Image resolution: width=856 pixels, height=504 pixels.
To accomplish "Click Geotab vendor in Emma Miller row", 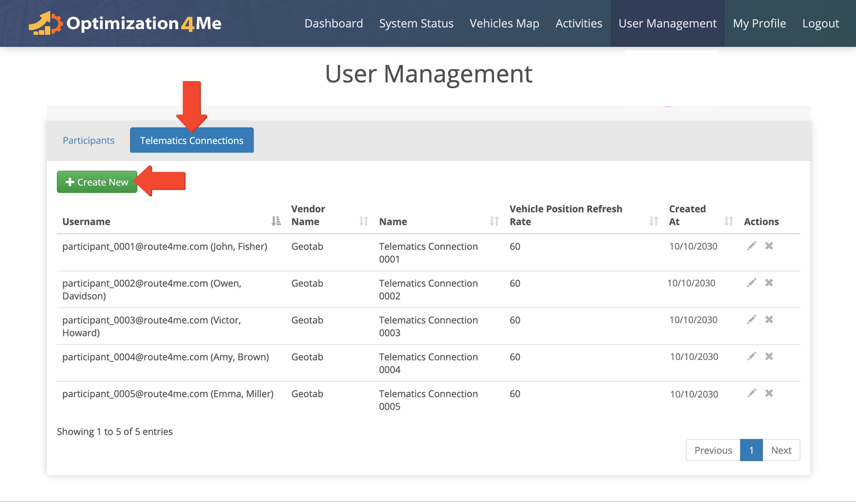I will click(x=307, y=394).
